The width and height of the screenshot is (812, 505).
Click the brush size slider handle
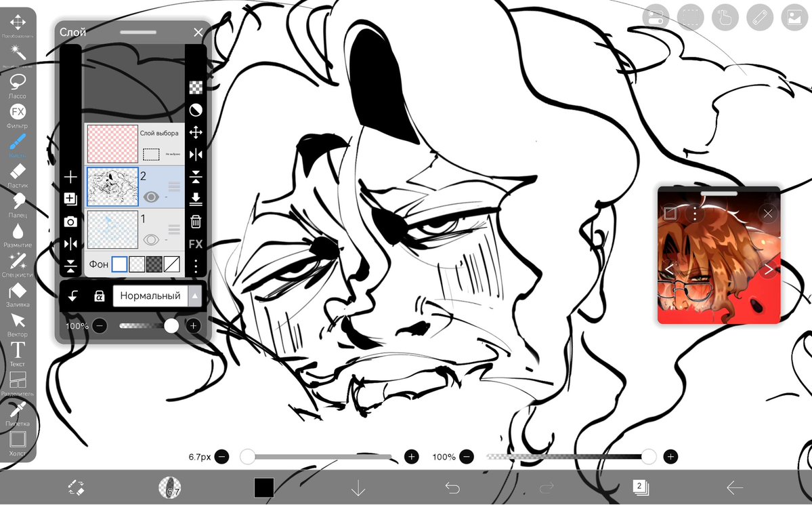click(x=248, y=457)
